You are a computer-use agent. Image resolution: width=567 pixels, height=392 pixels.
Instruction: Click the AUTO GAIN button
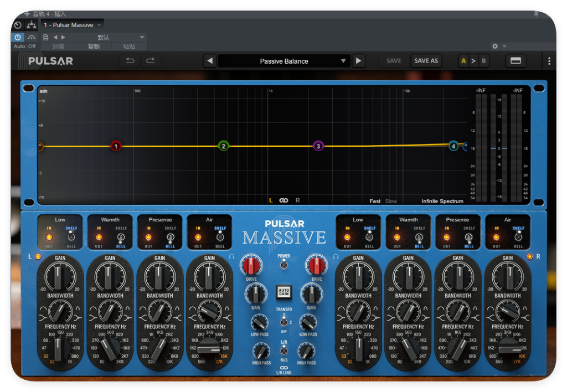tap(284, 292)
